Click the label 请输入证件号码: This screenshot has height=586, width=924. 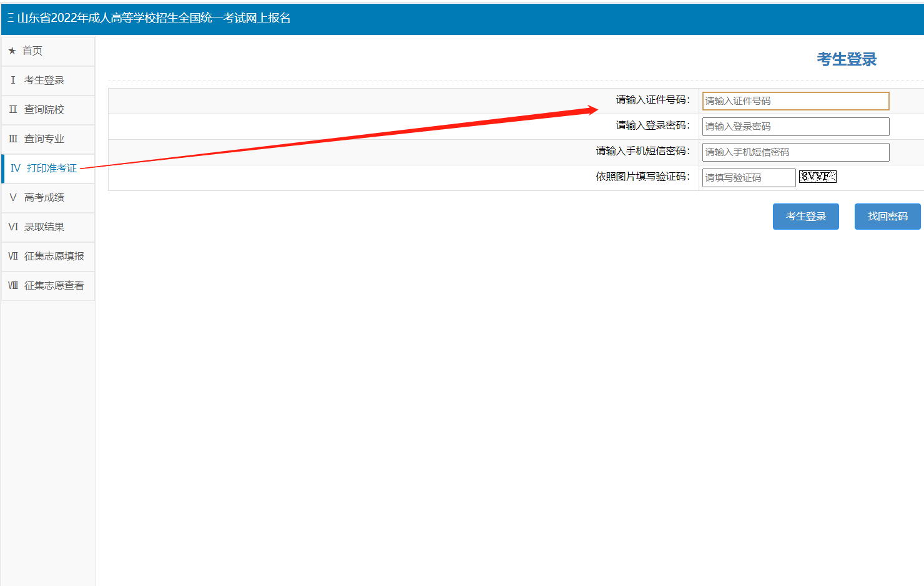pyautogui.click(x=653, y=100)
